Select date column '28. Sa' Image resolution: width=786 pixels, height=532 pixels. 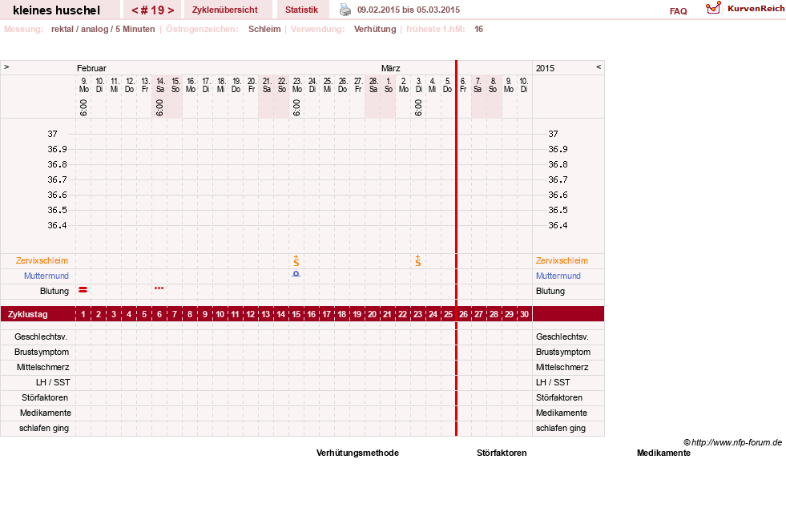tap(373, 85)
